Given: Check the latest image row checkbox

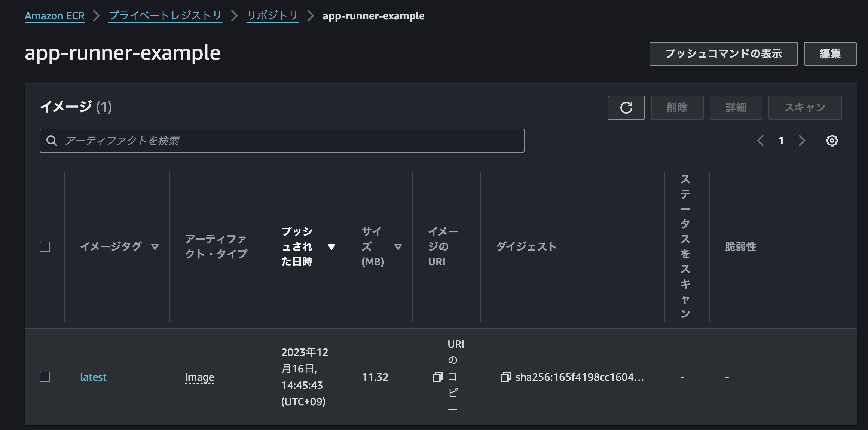Looking at the screenshot, I should pyautogui.click(x=45, y=377).
